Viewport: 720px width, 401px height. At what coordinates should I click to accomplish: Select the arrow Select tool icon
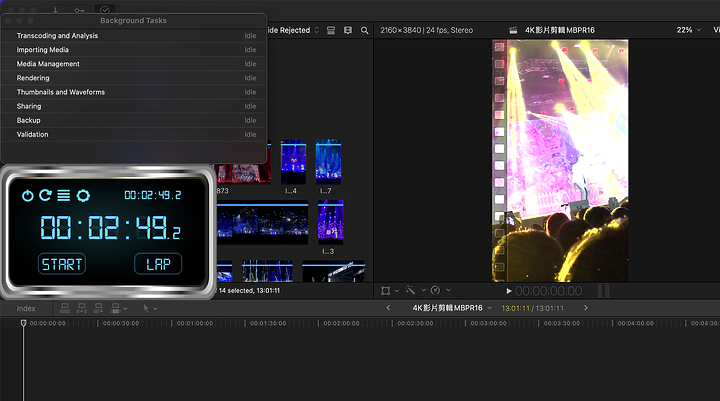[146, 308]
